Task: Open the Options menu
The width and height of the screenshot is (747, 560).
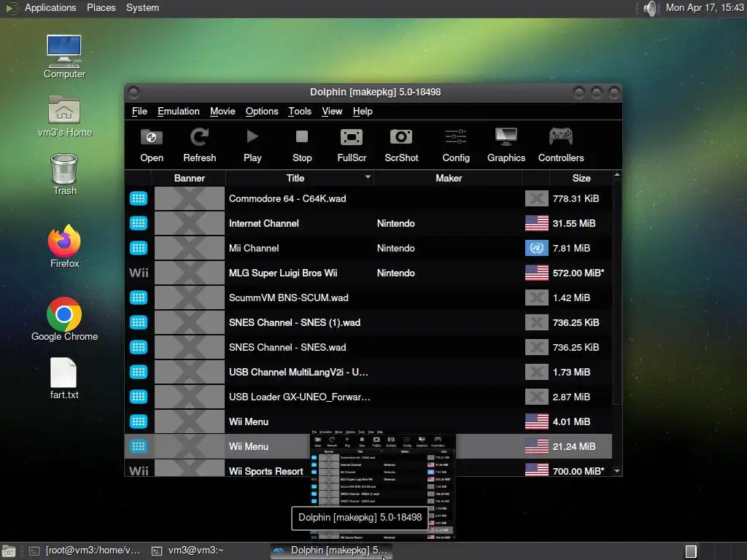Action: (x=262, y=111)
